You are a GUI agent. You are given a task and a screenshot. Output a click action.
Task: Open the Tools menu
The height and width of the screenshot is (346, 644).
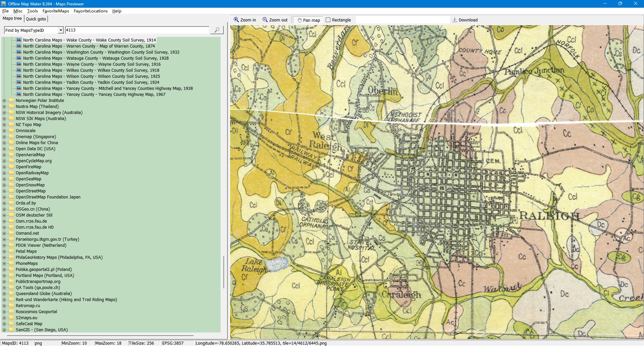pos(32,11)
